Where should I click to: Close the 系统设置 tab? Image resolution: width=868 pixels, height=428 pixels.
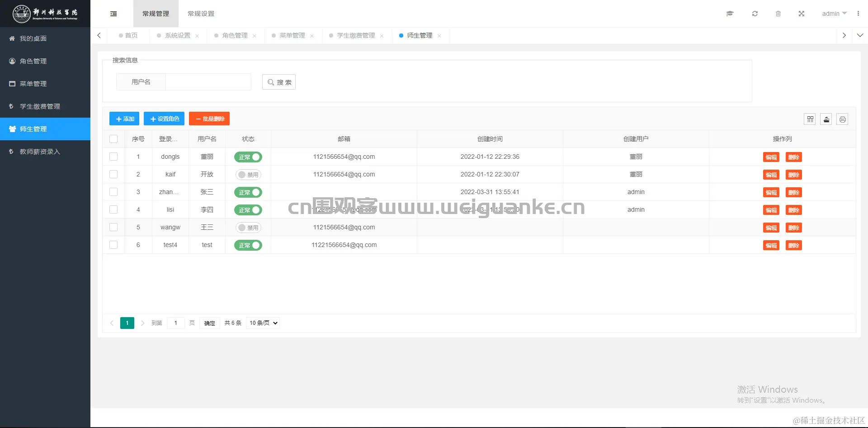(197, 36)
